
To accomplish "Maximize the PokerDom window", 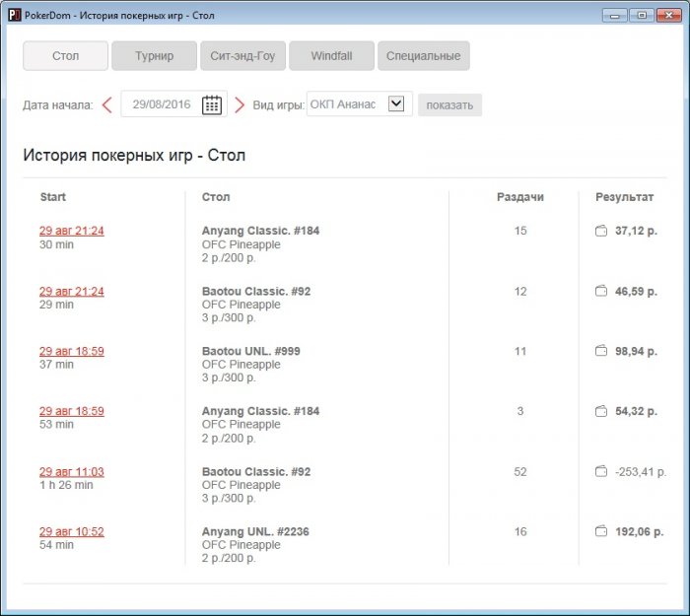I will click(x=641, y=16).
